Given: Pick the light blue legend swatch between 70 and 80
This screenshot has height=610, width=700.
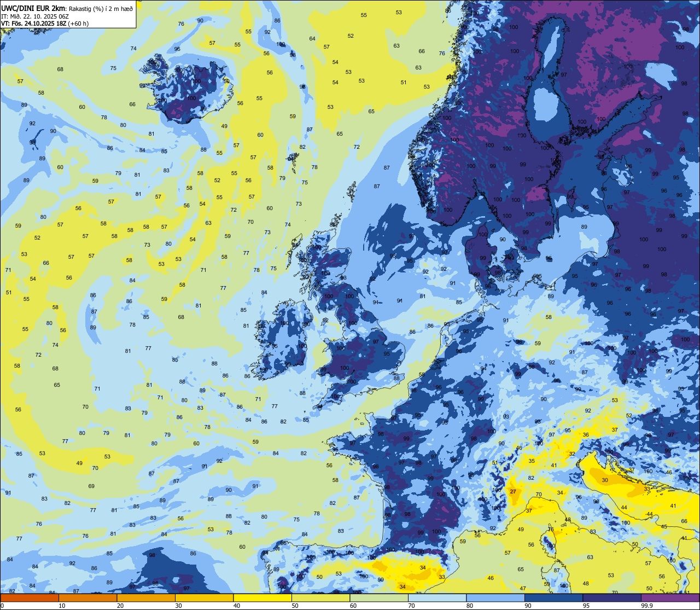Looking at the screenshot, I should [437, 597].
